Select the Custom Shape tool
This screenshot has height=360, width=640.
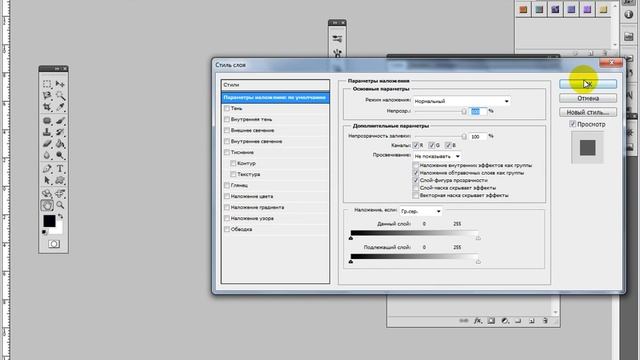pos(60,180)
